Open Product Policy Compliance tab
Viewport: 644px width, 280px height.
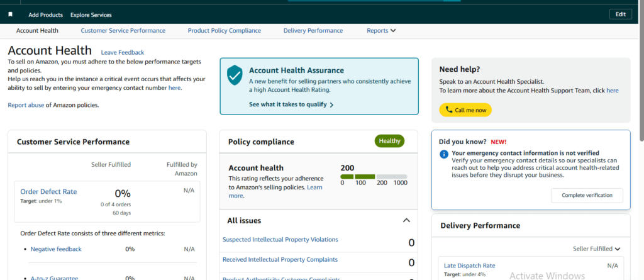(x=225, y=30)
